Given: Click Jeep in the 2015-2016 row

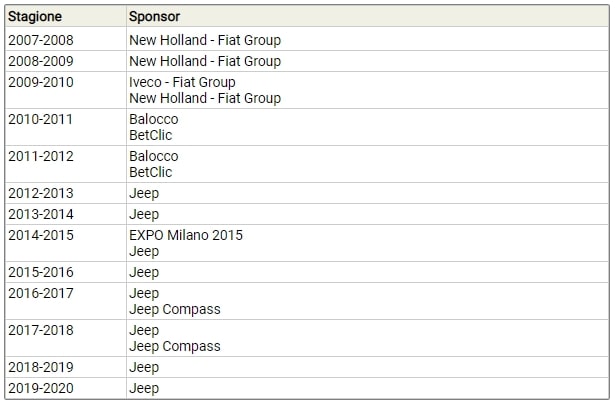Looking at the screenshot, I should [x=144, y=272].
